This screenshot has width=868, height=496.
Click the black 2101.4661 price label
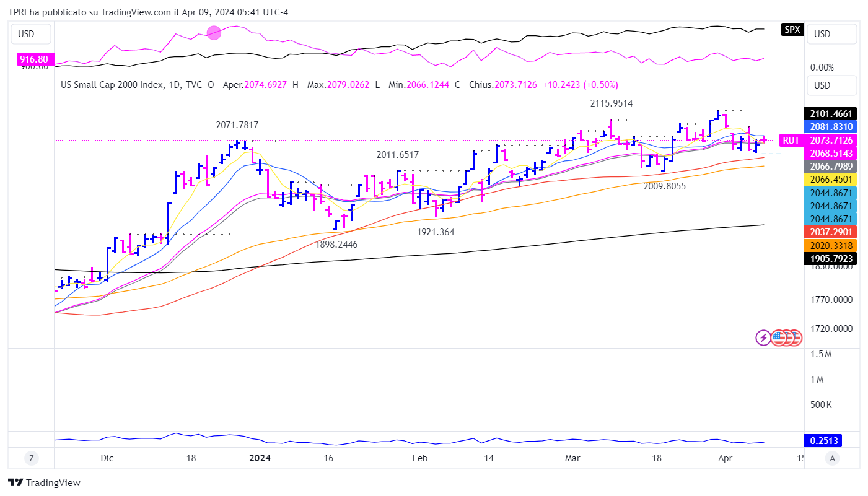[830, 113]
